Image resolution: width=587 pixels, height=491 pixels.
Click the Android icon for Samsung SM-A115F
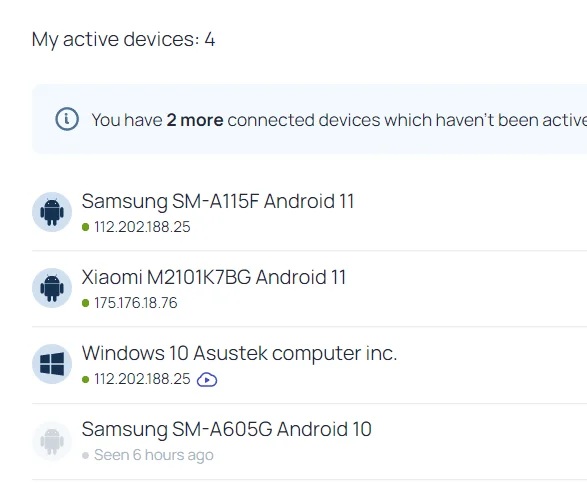pos(52,212)
